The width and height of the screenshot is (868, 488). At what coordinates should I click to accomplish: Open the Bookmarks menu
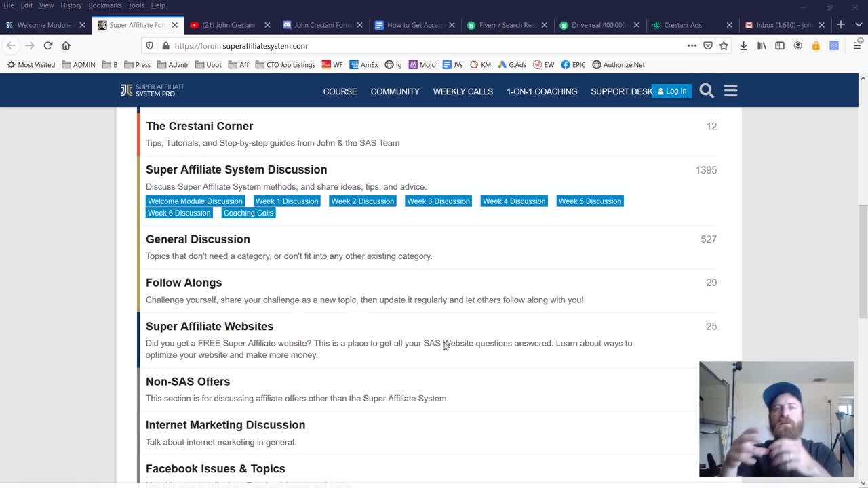105,5
